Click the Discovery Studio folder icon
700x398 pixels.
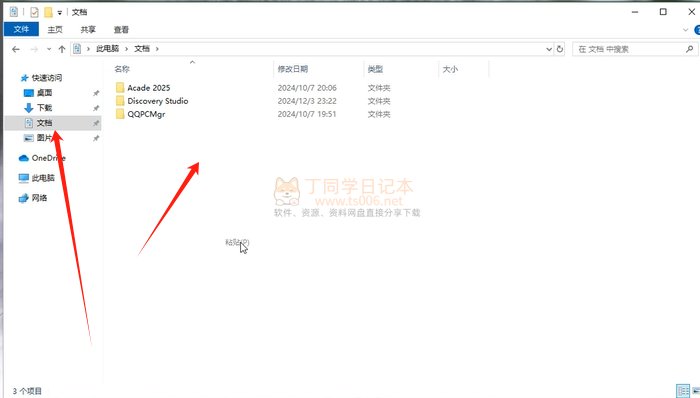120,101
